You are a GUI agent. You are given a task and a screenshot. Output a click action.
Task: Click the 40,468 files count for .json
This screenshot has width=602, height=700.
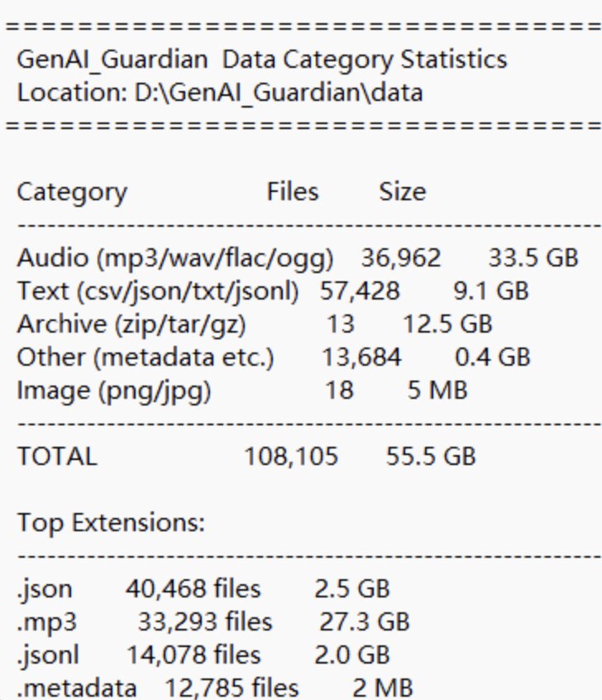[x=193, y=589]
